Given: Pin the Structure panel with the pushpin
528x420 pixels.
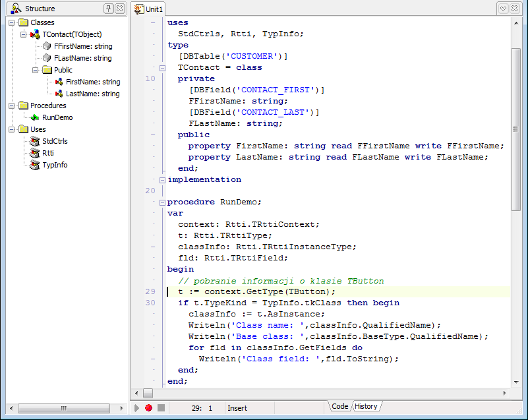Looking at the screenshot, I should (109, 9).
